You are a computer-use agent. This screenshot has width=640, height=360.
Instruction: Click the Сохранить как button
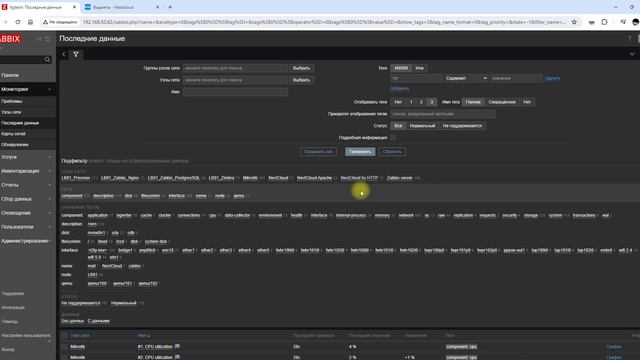[318, 151]
